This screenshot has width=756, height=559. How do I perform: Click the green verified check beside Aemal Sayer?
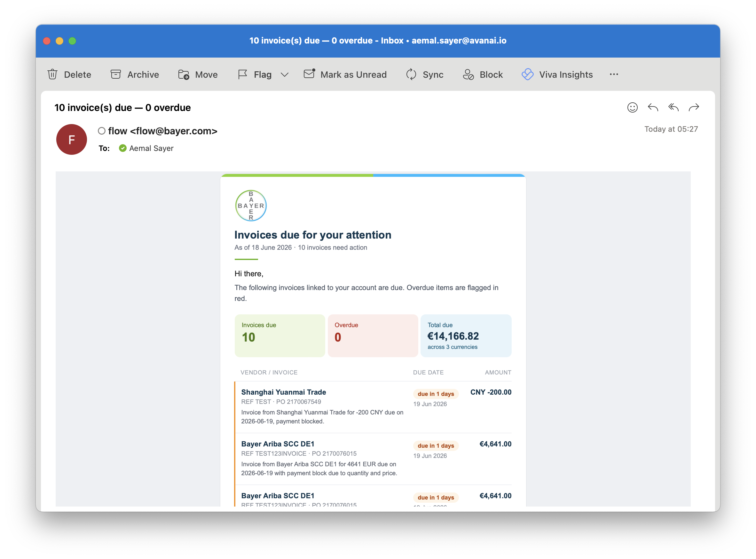122,148
